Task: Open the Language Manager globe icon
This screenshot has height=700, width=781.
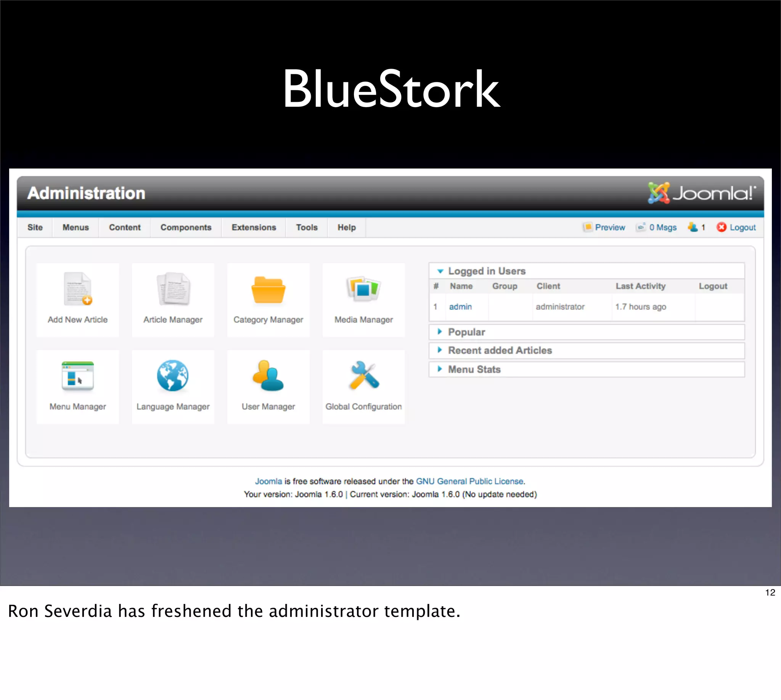Action: click(x=173, y=376)
